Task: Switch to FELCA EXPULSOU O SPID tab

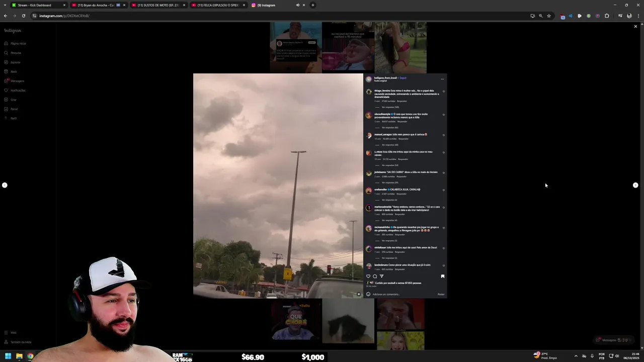Action: click(218, 5)
